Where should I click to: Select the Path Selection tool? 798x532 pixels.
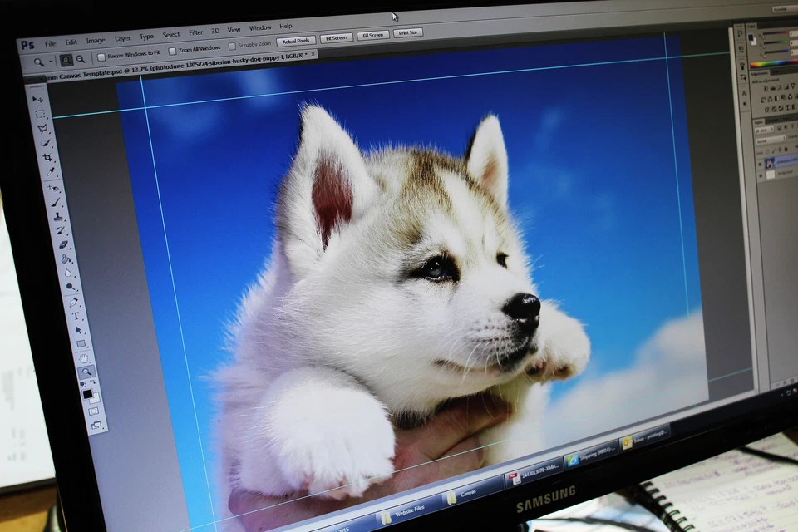[79, 330]
